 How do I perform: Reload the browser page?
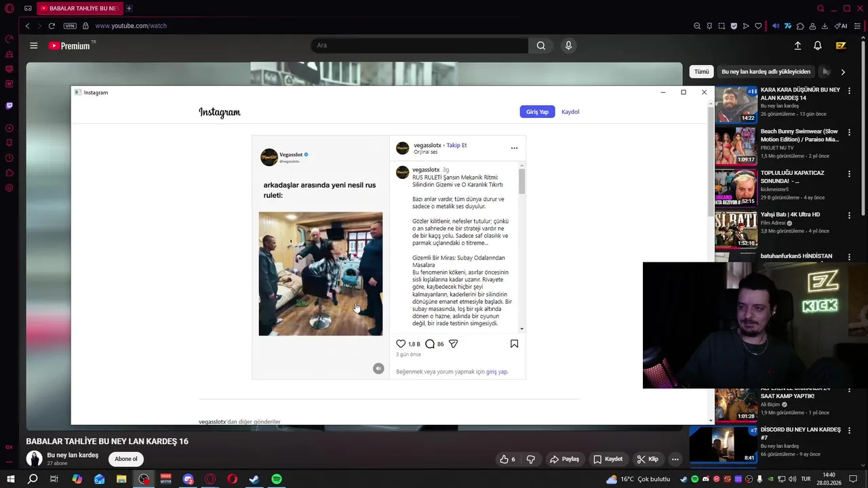(52, 26)
